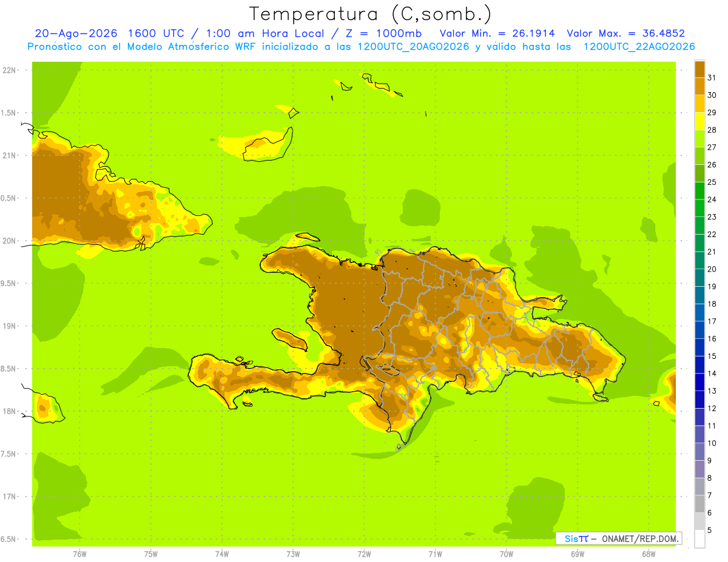728x562 pixels.
Task: Click the legend value '25'
Action: coord(712,182)
